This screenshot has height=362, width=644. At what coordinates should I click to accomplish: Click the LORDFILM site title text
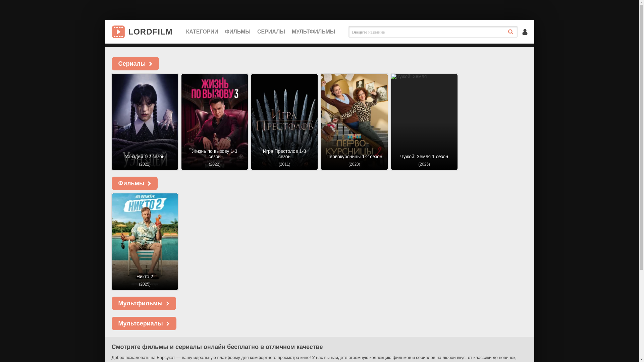150,32
